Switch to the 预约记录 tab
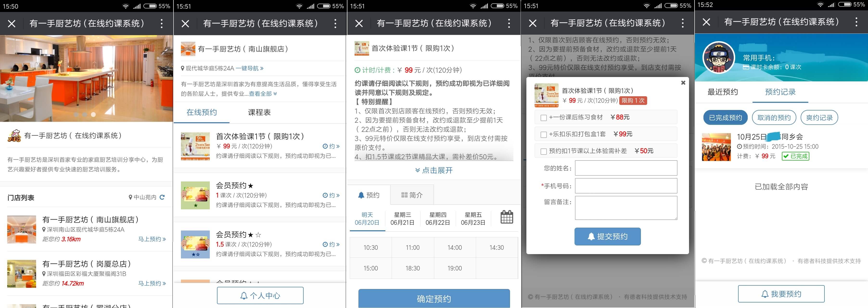 [780, 92]
